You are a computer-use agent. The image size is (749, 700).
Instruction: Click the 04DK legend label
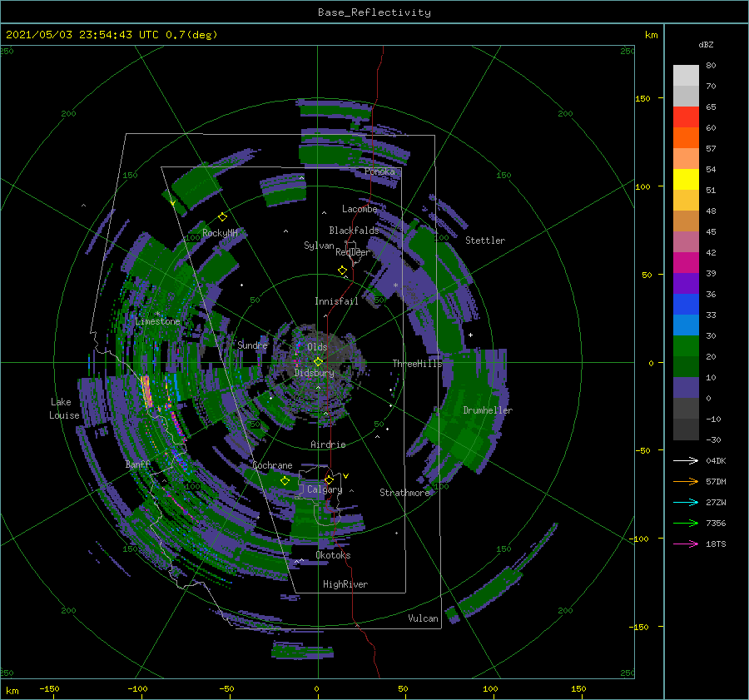tap(716, 460)
